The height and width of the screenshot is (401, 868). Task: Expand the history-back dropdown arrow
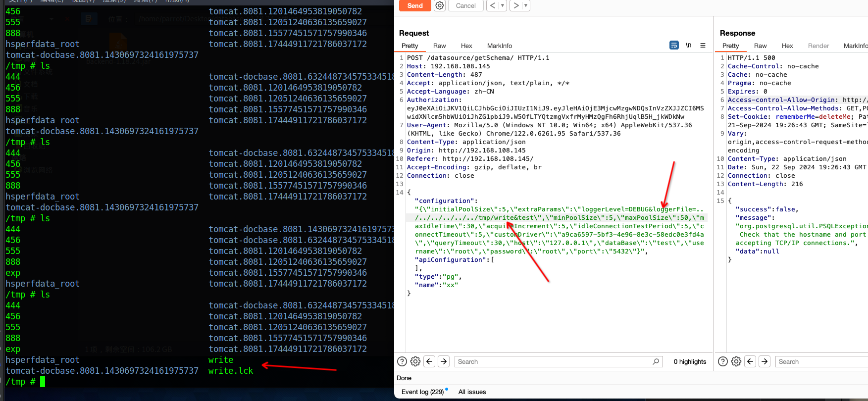503,5
